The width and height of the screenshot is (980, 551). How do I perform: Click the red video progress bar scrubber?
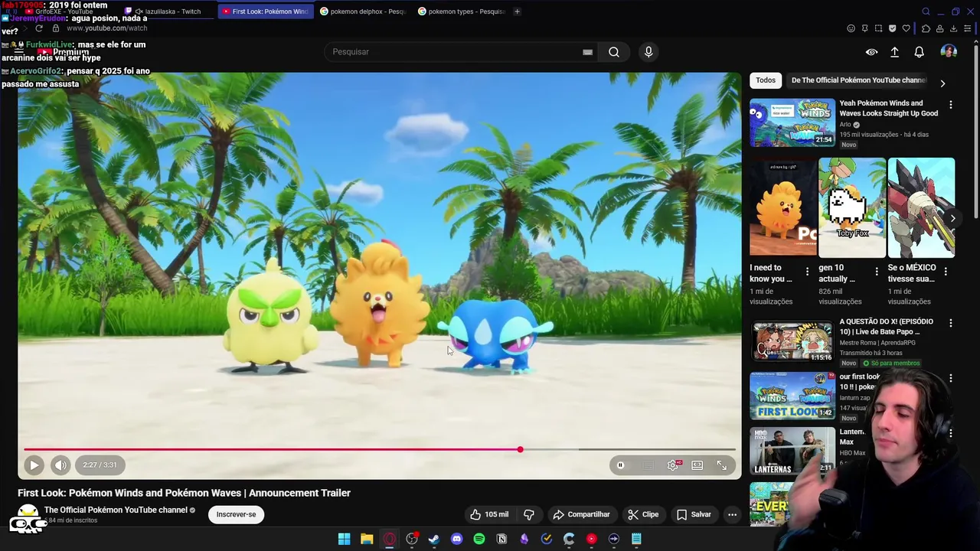click(520, 450)
